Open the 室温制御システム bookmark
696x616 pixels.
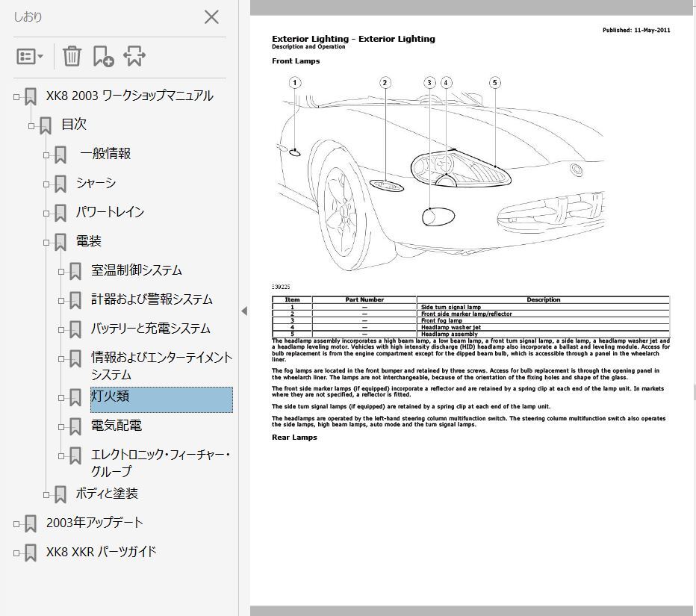(137, 270)
